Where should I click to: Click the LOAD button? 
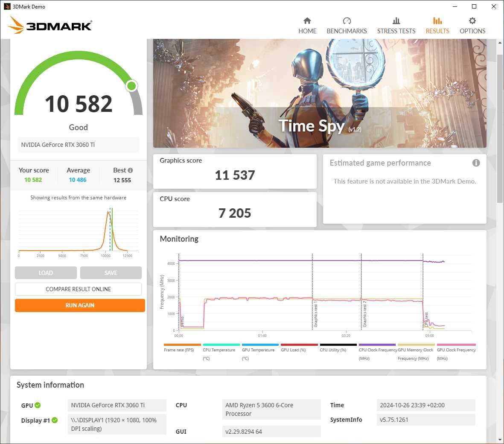click(x=46, y=273)
